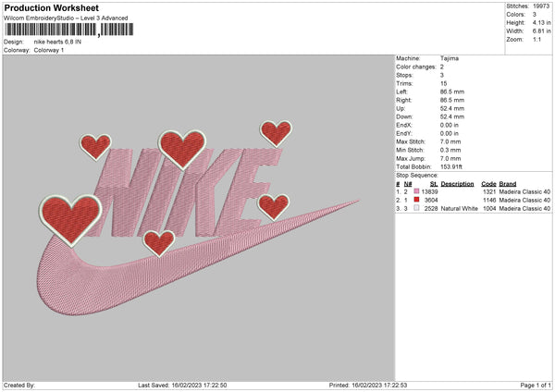The image size is (555, 392).
Task: Select the Natural White thread color swatch
Action: [416, 208]
